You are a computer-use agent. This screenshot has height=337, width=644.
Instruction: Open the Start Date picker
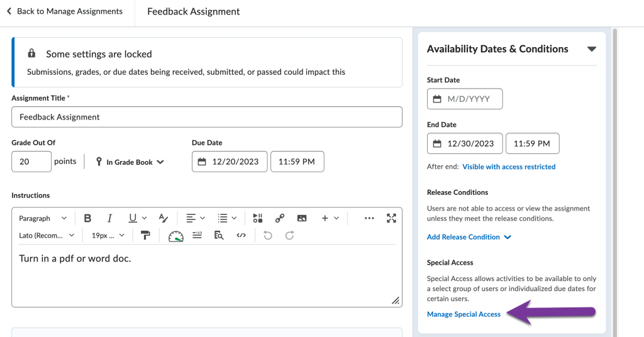pos(465,99)
